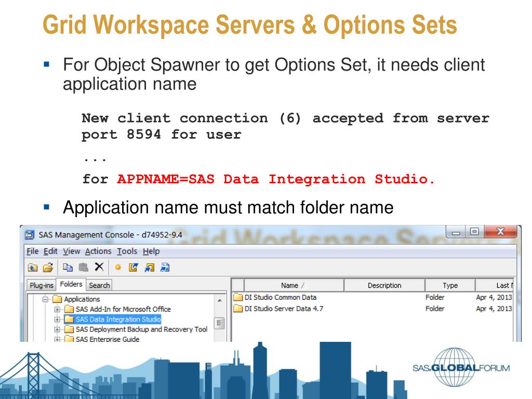Open the View menu

[x=71, y=251]
